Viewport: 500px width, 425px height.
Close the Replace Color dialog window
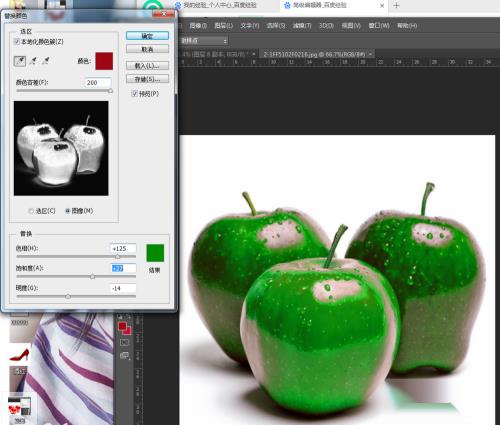pos(164,14)
